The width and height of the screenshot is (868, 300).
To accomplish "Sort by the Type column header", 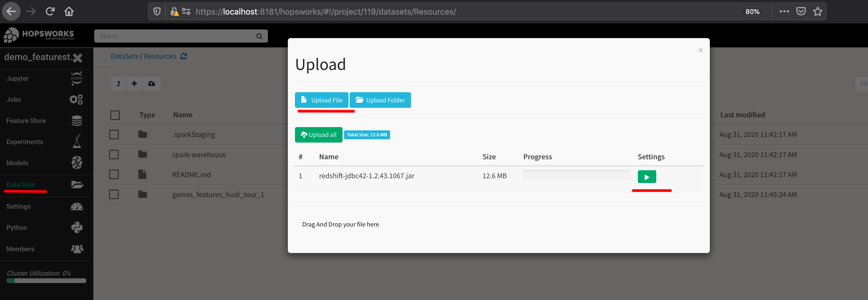I will click(147, 115).
